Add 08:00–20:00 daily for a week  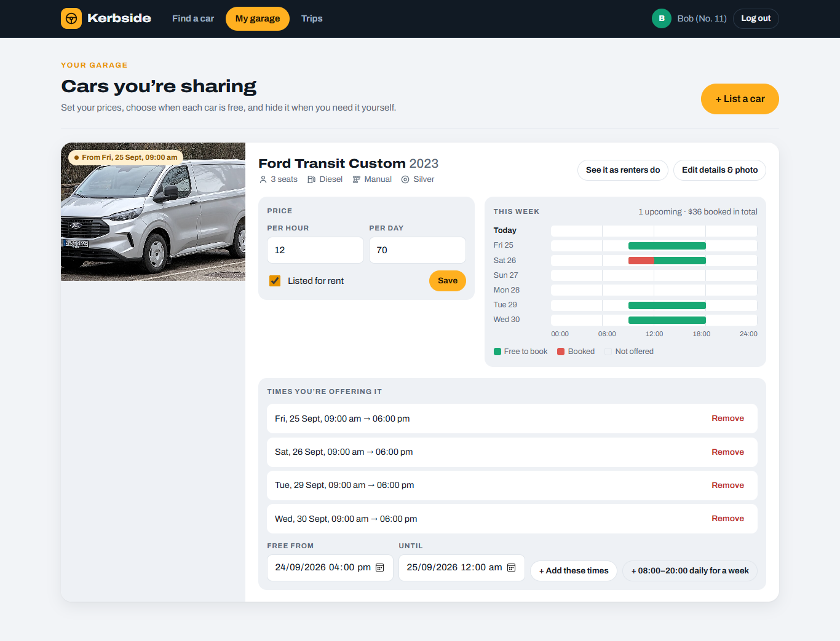[690, 571]
